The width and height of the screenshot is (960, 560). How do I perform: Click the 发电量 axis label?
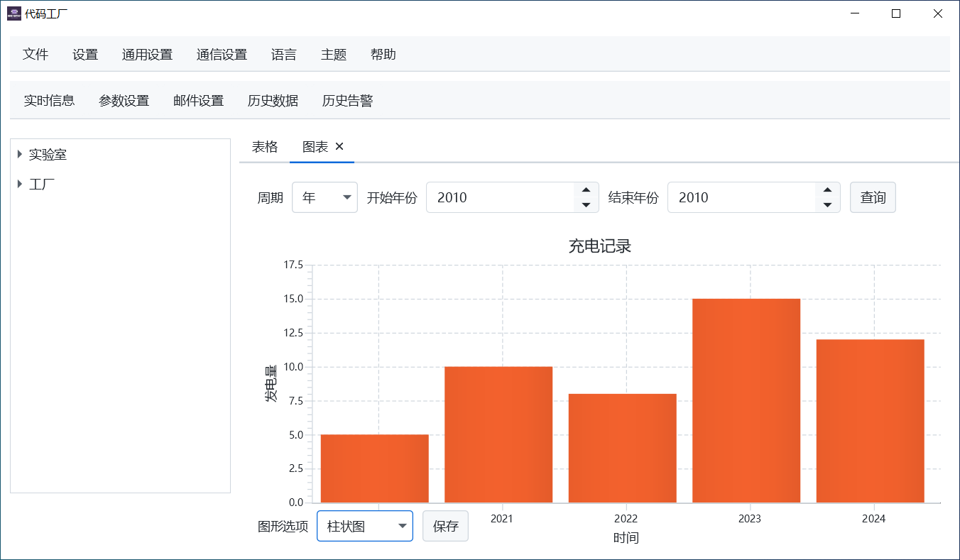point(271,384)
